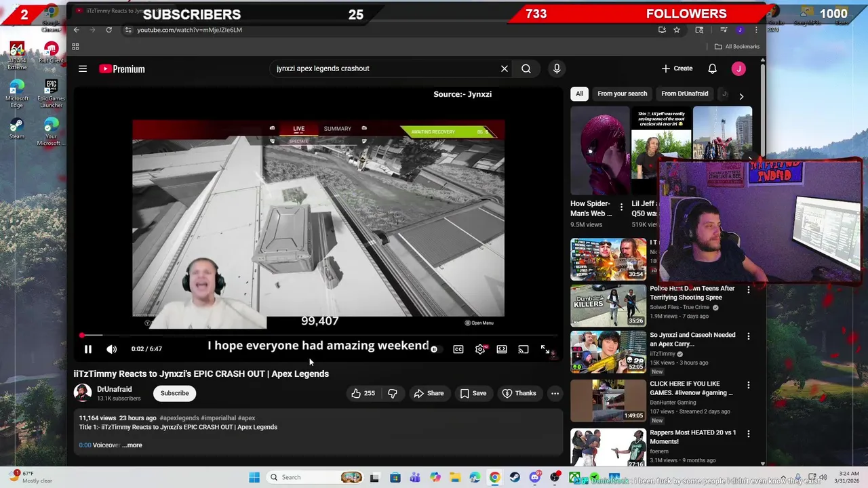Open Steam from the taskbar
Screen dimensions: 868x488
[515, 477]
